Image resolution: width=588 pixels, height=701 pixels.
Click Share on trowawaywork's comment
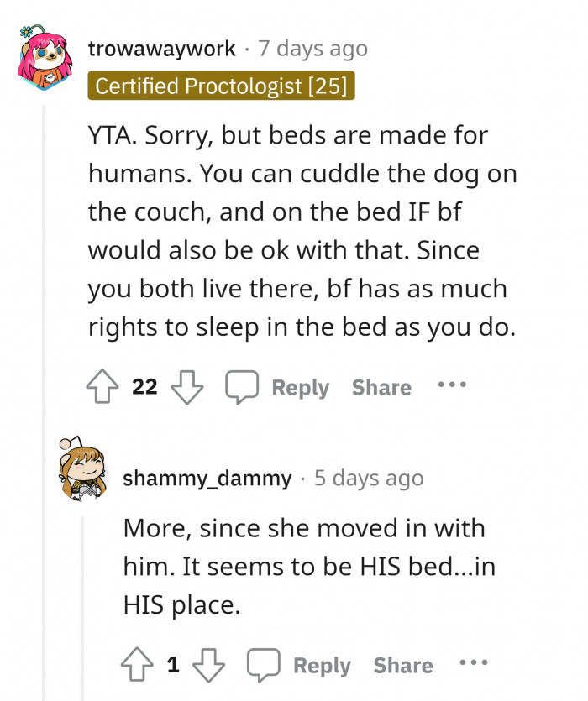point(381,387)
